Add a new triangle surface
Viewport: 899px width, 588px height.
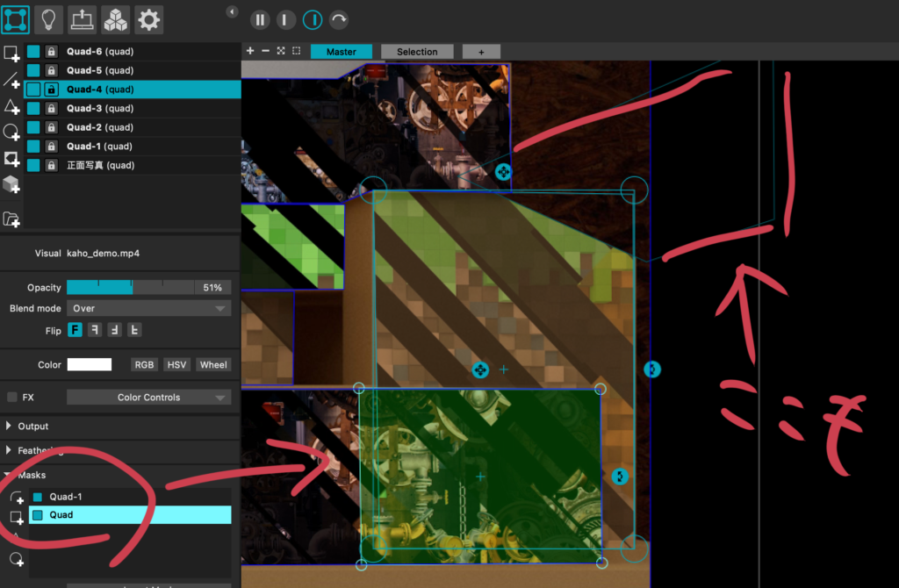11,107
